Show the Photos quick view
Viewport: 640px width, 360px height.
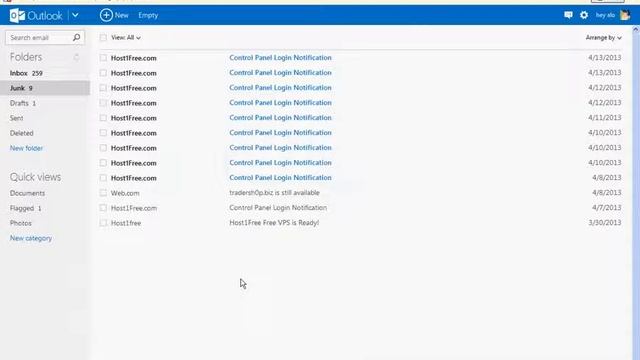(x=20, y=223)
